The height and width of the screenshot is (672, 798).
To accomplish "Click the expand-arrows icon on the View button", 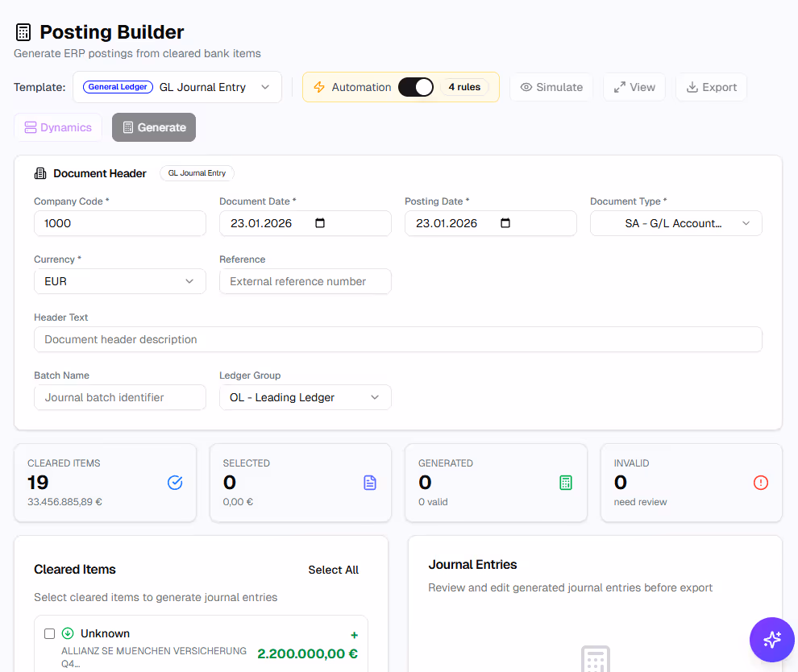I will click(x=620, y=87).
